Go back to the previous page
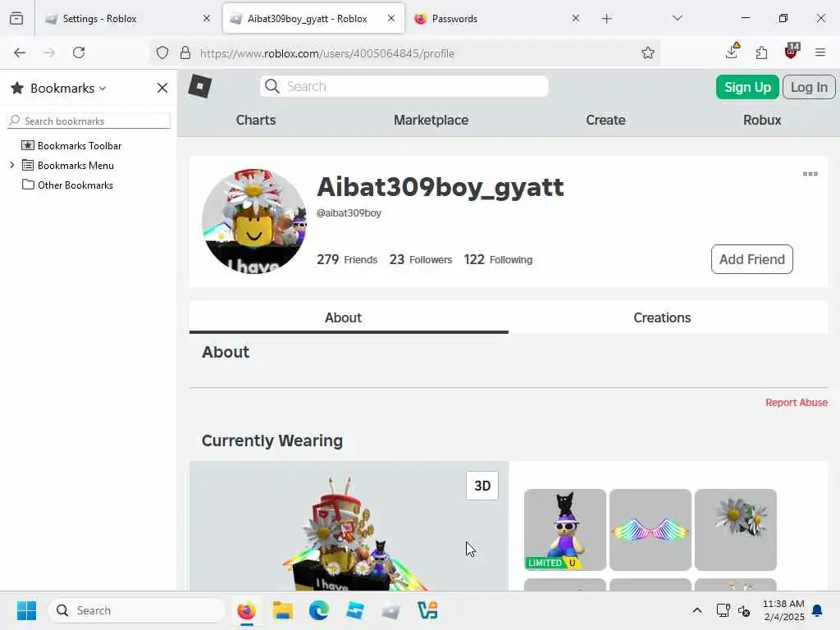Screen dimensions: 840x630 pos(20,52)
